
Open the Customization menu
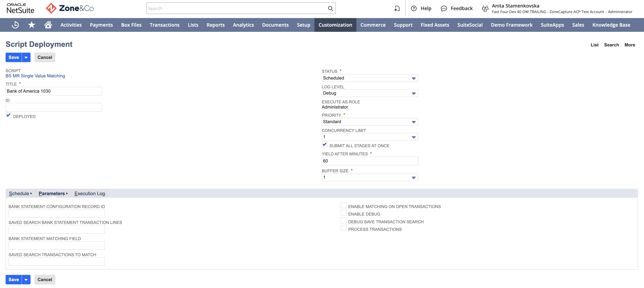(335, 25)
